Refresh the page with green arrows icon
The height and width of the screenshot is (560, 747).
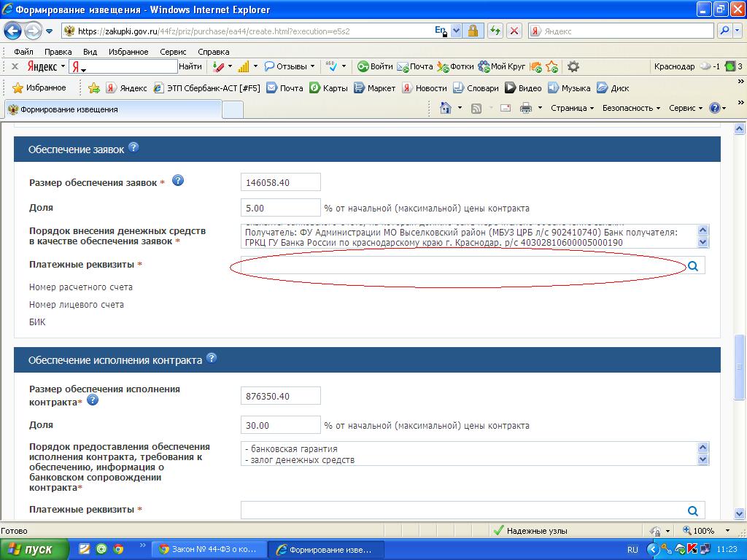(495, 31)
